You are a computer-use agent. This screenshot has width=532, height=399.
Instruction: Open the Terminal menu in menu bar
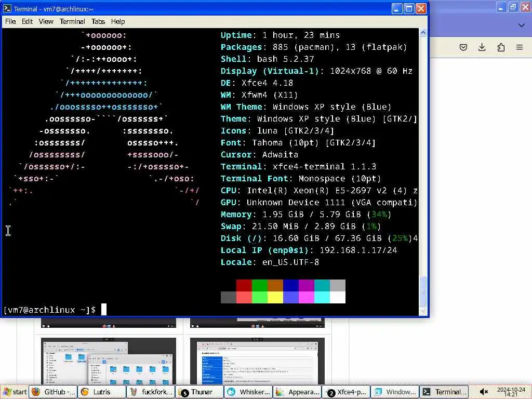[72, 21]
